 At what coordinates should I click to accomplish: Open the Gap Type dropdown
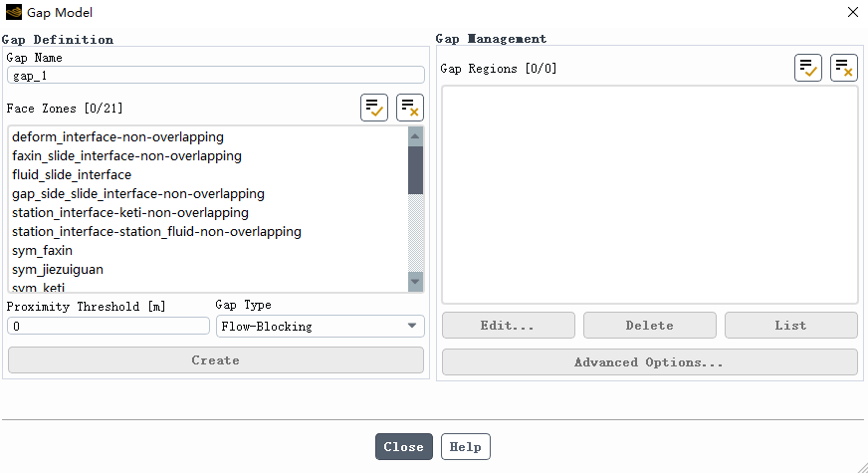point(320,327)
